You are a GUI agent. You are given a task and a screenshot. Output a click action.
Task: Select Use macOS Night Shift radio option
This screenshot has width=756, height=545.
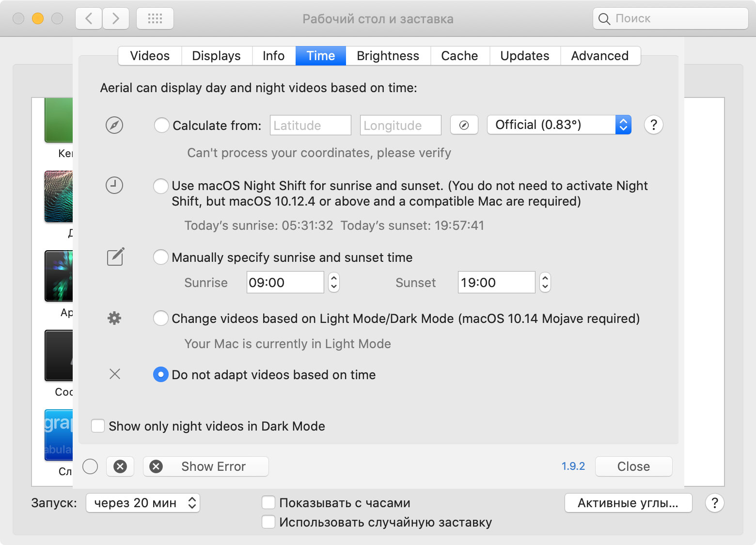point(160,186)
